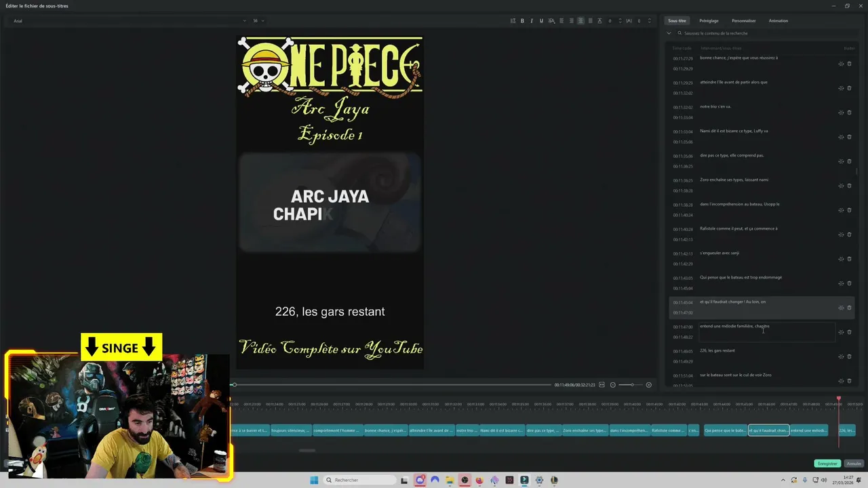The height and width of the screenshot is (488, 868).
Task: Open the font size 36 dropdown
Action: 258,21
